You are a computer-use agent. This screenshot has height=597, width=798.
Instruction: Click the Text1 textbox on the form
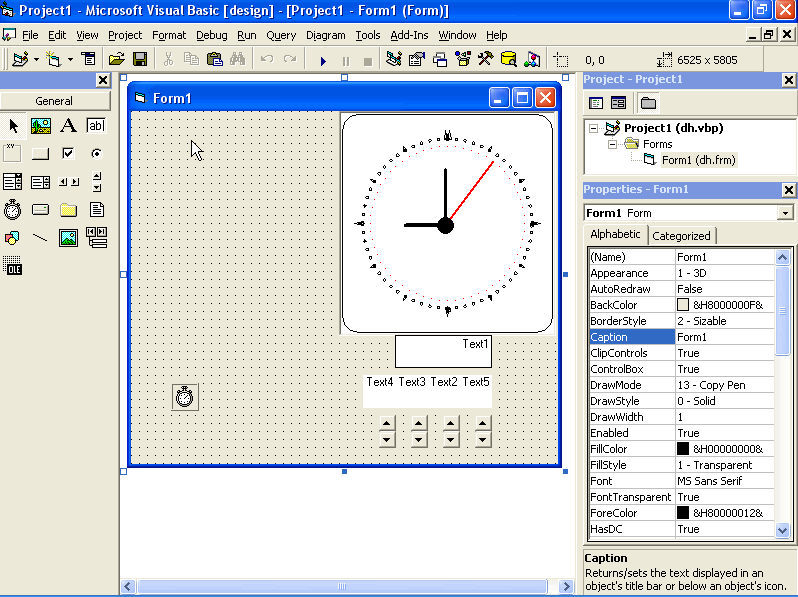442,352
